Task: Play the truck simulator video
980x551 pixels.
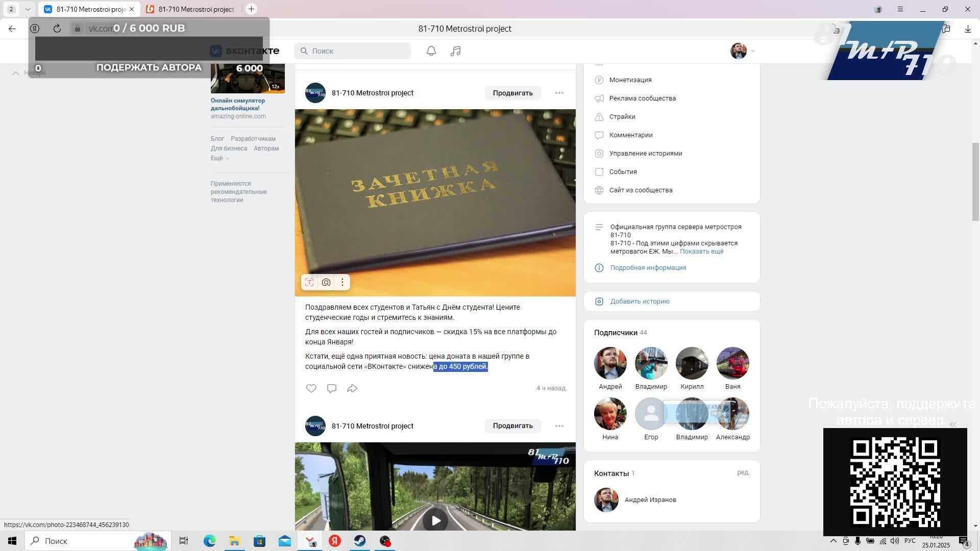Action: [435, 520]
